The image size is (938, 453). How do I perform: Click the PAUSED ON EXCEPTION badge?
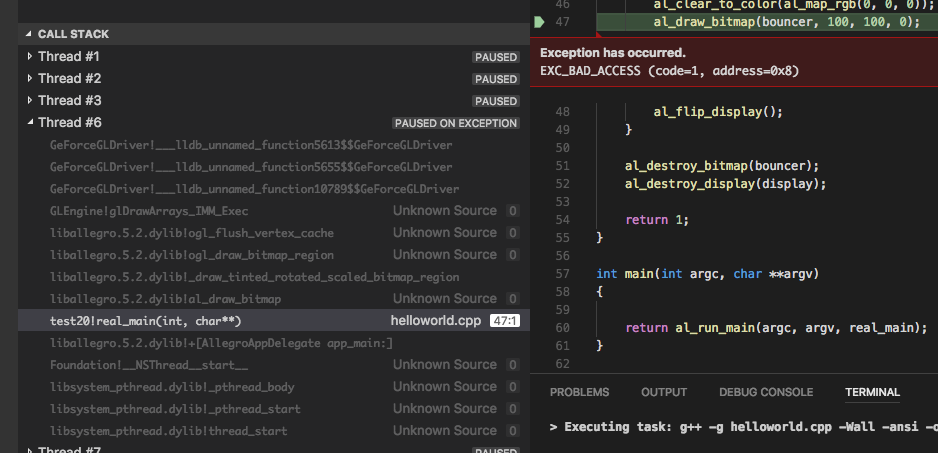456,123
